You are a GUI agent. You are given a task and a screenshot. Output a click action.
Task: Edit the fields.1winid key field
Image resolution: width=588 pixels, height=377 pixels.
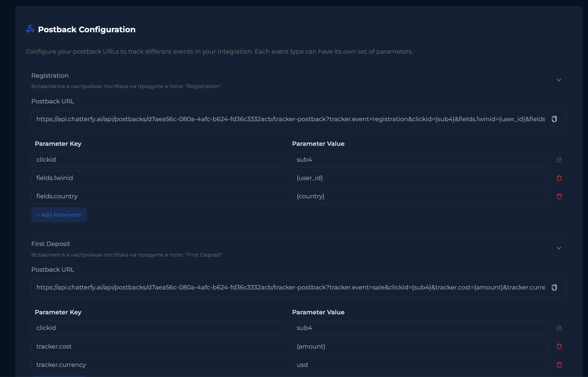(x=159, y=178)
